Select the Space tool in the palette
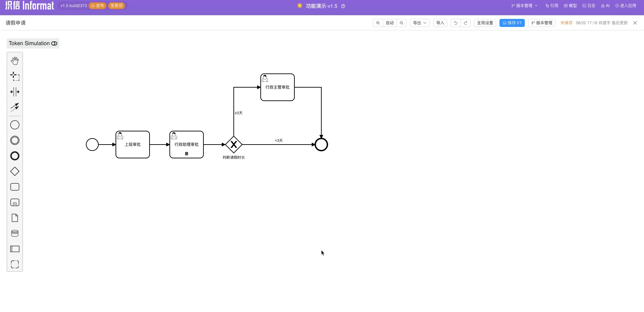Screen dimensions: 644x312 [14, 91]
